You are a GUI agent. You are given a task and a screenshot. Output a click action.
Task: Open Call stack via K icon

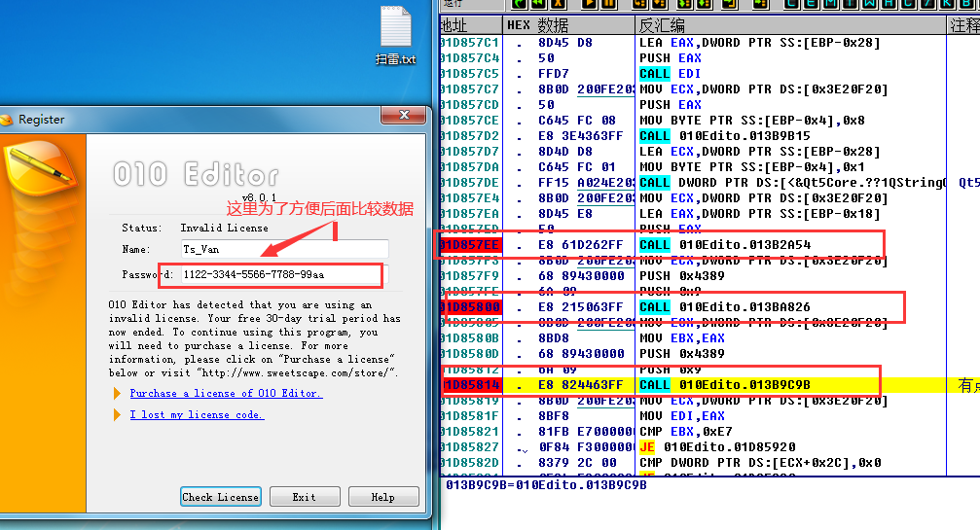coord(947,3)
